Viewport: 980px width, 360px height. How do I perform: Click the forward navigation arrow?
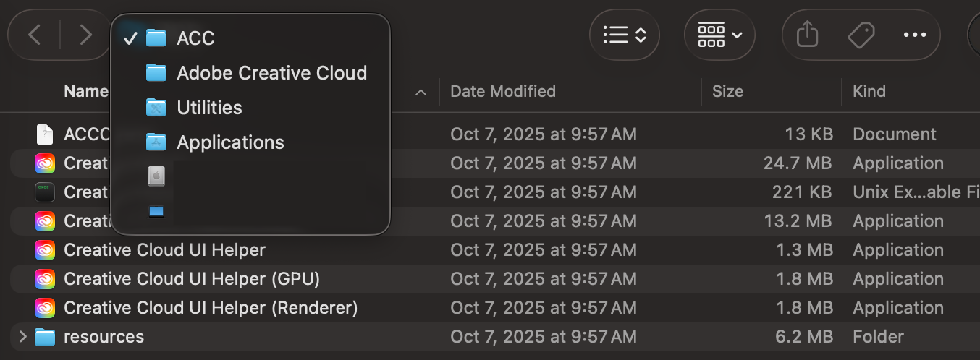point(85,35)
